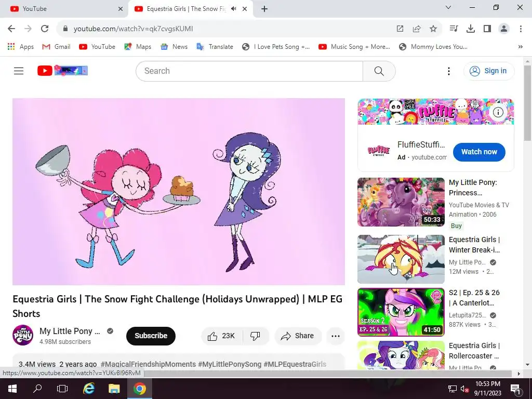This screenshot has height=399, width=532.
Task: Click the 10:53 PM taskbar clock
Action: coord(487,389)
